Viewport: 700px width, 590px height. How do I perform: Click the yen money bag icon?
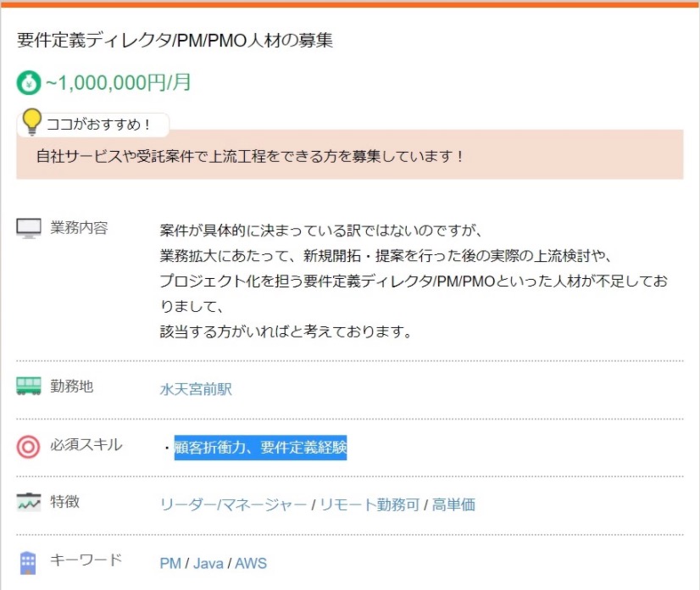pos(29,83)
